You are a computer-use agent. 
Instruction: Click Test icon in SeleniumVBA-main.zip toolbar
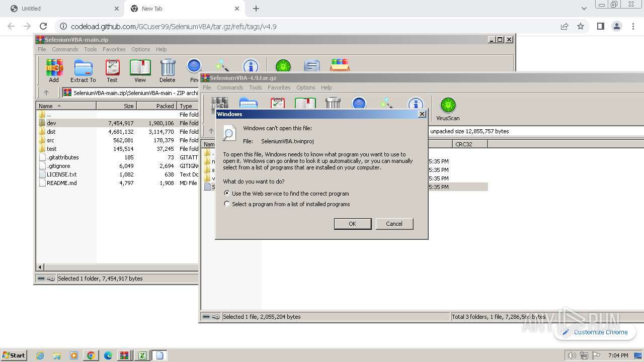[112, 71]
